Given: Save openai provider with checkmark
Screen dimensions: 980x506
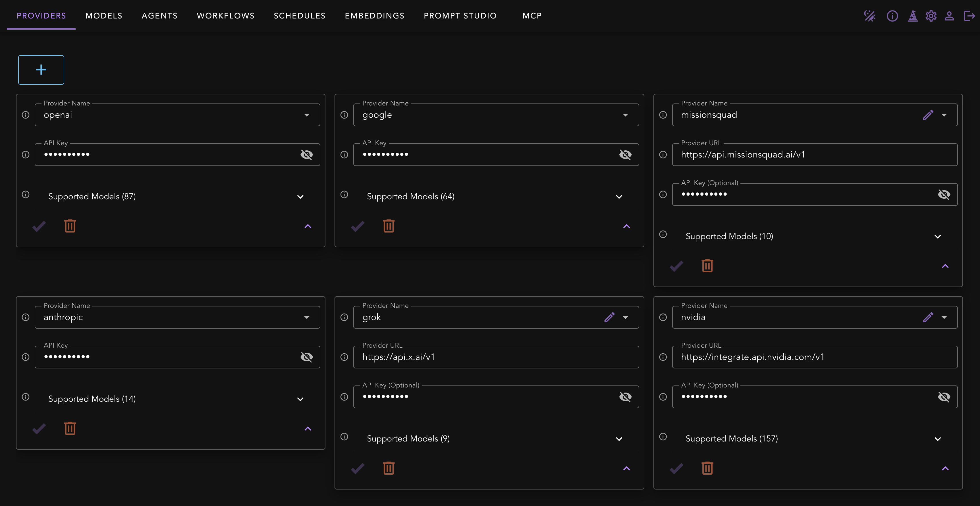Looking at the screenshot, I should (x=39, y=226).
